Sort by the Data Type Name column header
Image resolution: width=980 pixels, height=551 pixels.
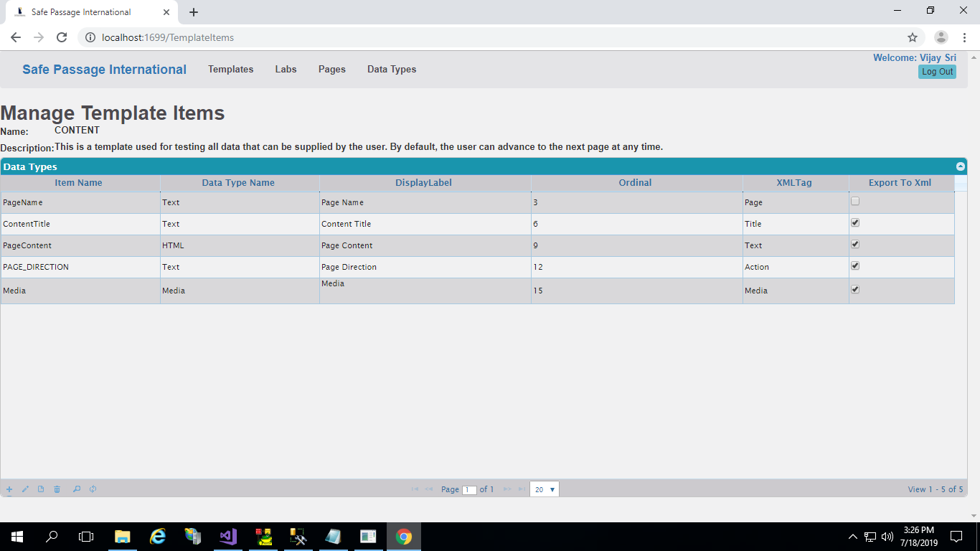coord(238,183)
